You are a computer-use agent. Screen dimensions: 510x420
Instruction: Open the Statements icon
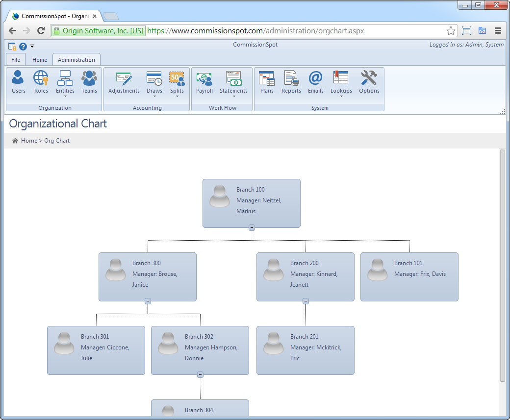click(233, 78)
